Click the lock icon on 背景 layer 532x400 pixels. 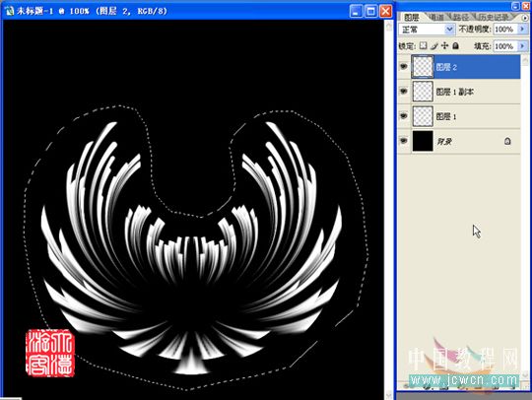point(507,141)
